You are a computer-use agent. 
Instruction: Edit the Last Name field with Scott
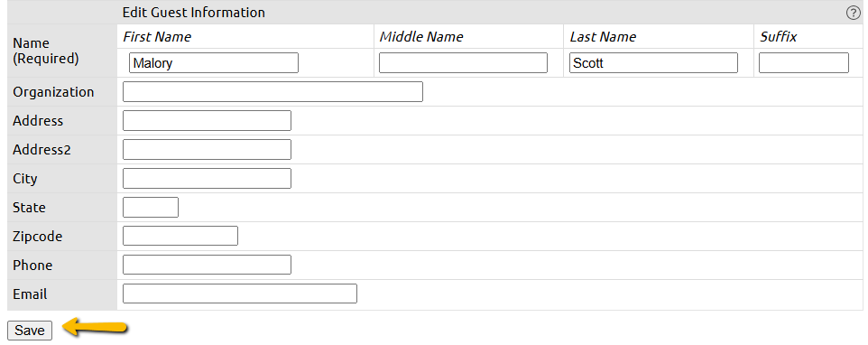653,63
